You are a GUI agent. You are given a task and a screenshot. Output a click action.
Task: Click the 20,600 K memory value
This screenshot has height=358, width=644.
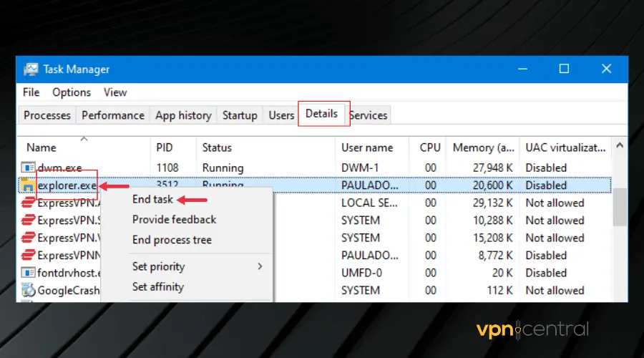(492, 185)
